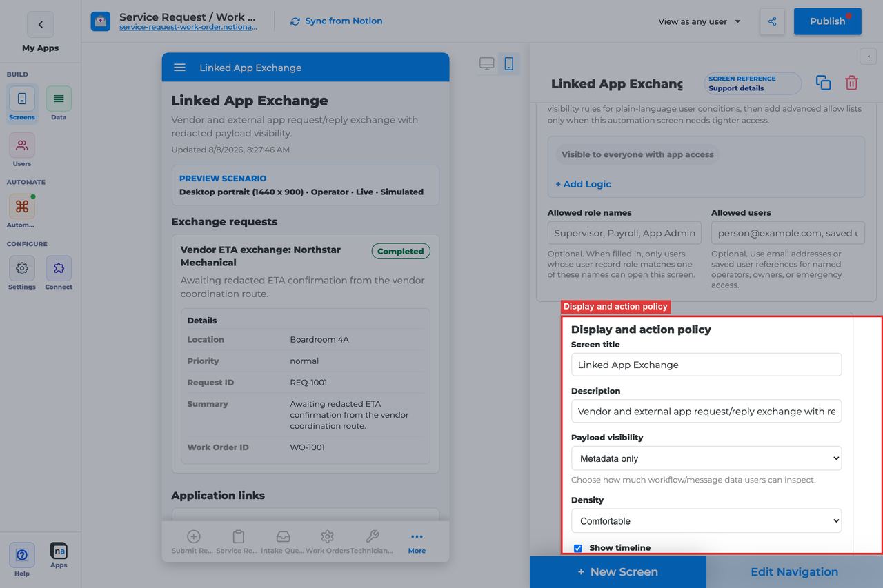Click the Publish button
Viewport: 883px width, 588px height.
828,21
